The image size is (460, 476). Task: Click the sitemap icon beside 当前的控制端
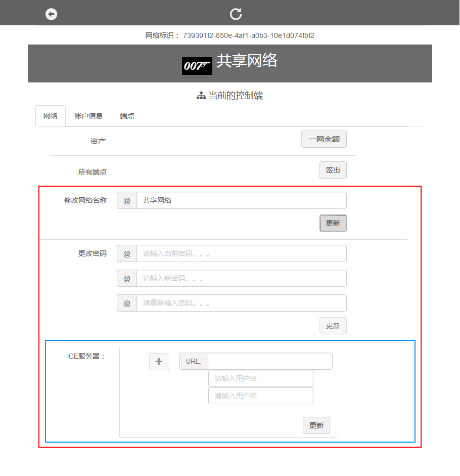pos(201,96)
